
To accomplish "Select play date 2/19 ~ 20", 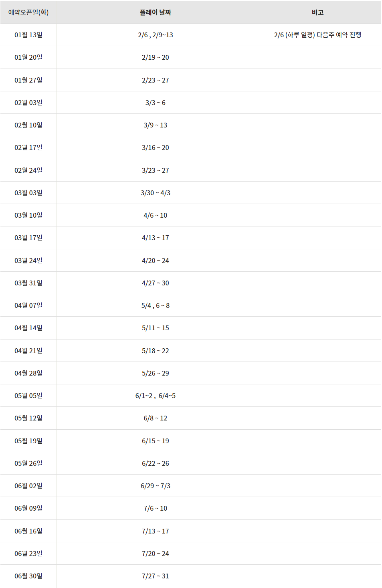I will click(x=155, y=57).
